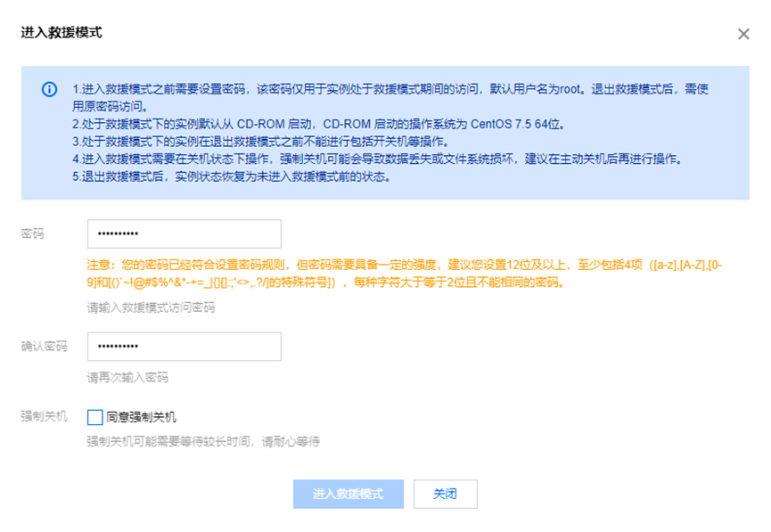Click notice line 4 about forced shutdown data loss
Image resolution: width=771 pixels, height=532 pixels.
point(378,160)
